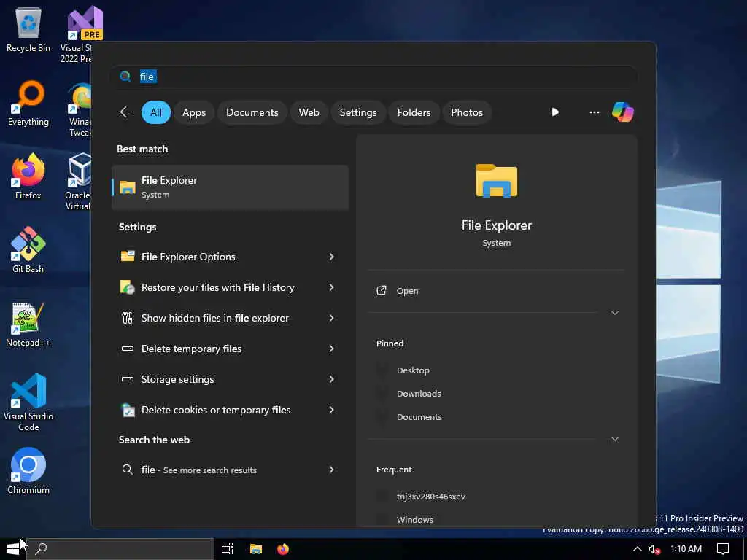Switch to the Web filter
The width and height of the screenshot is (747, 560).
tap(309, 112)
